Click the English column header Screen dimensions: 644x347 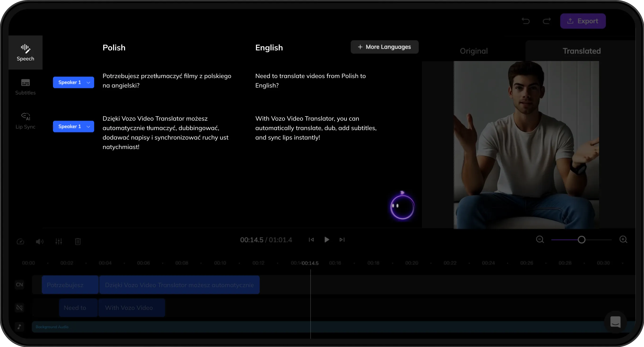click(x=269, y=48)
